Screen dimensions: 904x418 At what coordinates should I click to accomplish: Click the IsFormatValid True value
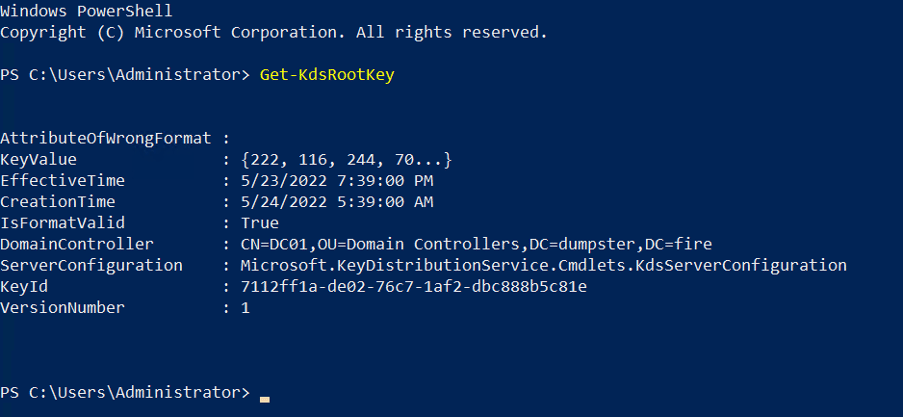pyautogui.click(x=259, y=223)
